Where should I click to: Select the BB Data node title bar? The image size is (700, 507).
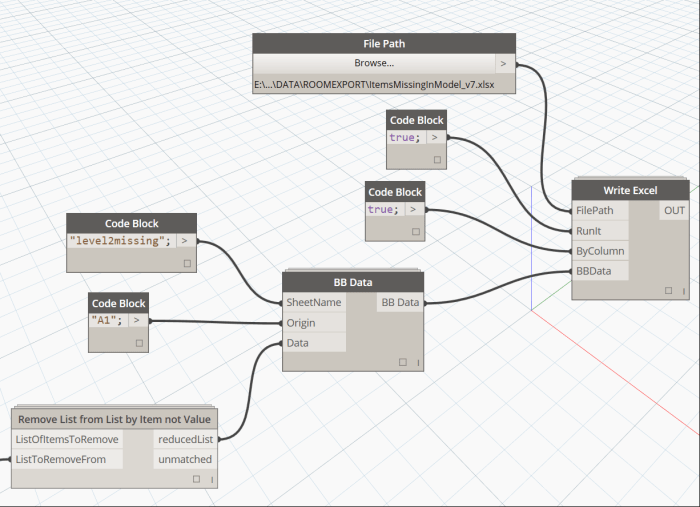pos(354,281)
